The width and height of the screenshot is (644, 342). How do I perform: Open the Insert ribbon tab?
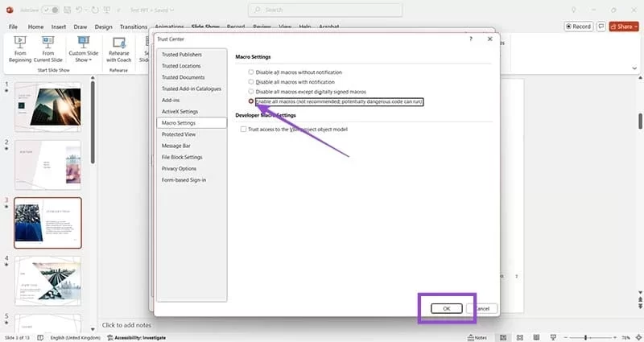pyautogui.click(x=58, y=26)
